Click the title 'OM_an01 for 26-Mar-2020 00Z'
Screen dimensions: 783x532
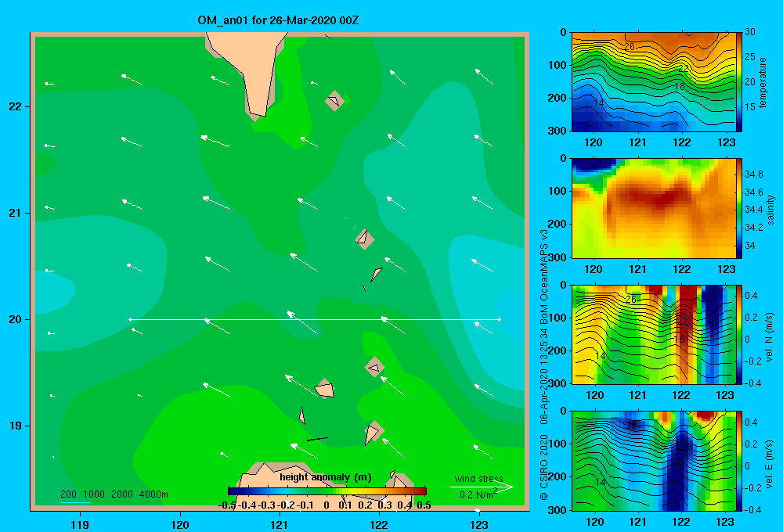(x=278, y=20)
